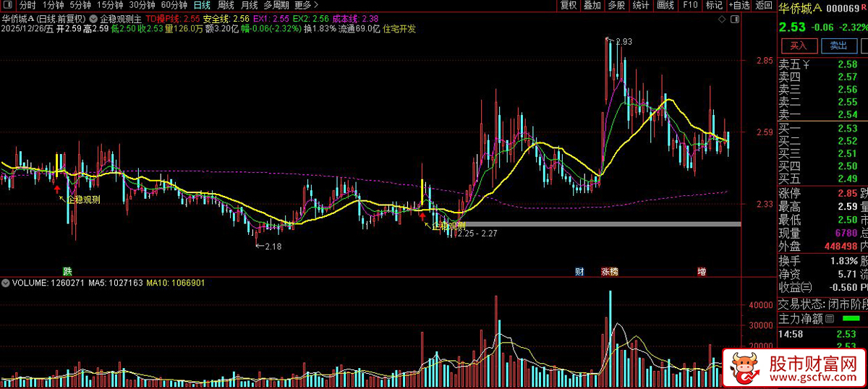Click the 标记 mark button

click(714, 5)
